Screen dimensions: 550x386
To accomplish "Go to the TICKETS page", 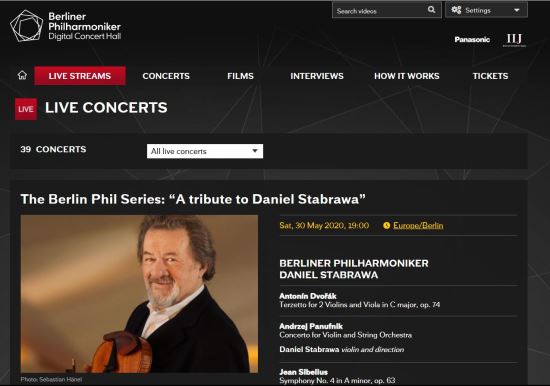I will pos(490,76).
